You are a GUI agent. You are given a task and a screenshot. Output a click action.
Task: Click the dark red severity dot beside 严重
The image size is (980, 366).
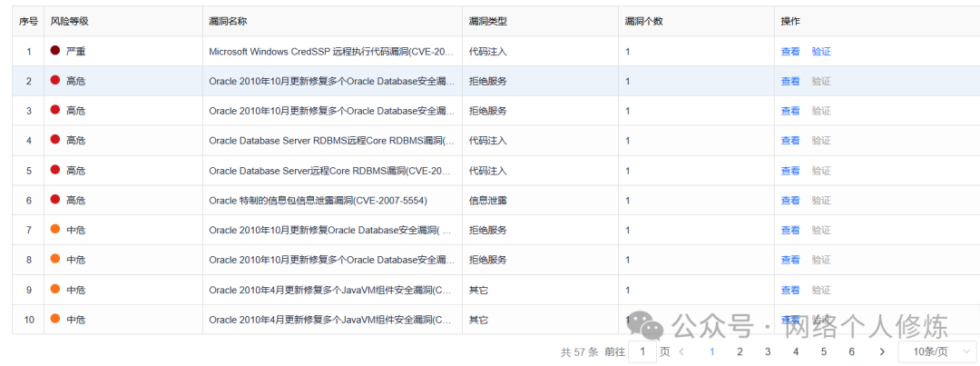tap(55, 50)
